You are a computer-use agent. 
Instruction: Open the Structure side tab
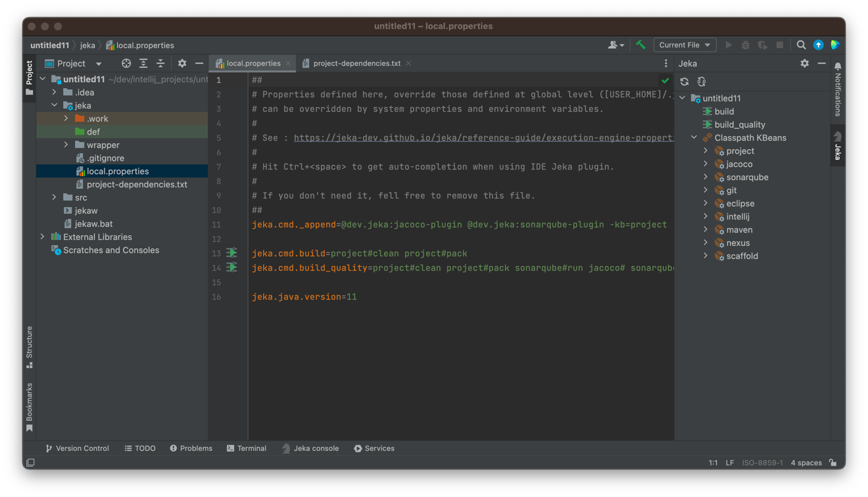29,347
